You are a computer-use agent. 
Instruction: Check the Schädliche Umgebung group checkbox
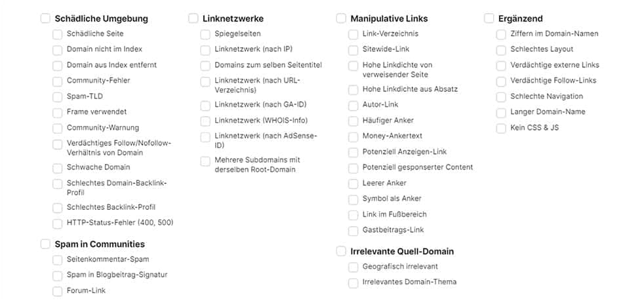(x=45, y=18)
